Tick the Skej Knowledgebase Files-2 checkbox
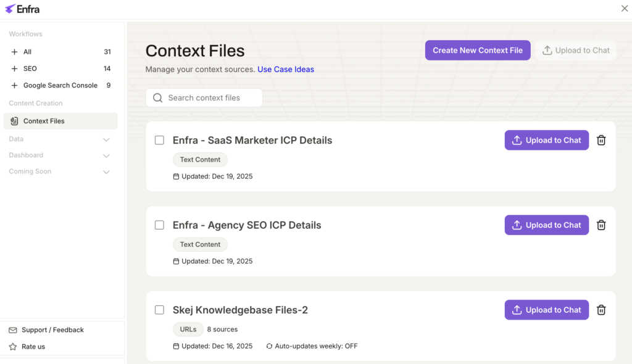The height and width of the screenshot is (364, 632). pos(159,310)
